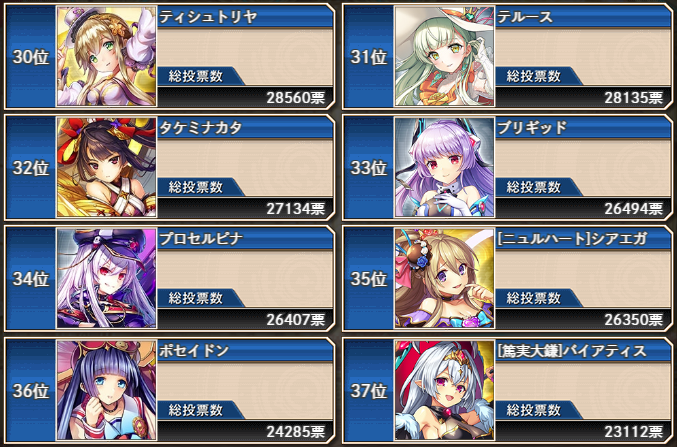The height and width of the screenshot is (447, 677).
Task: Open ティシュトリヤ character portrait
Action: coord(106,56)
